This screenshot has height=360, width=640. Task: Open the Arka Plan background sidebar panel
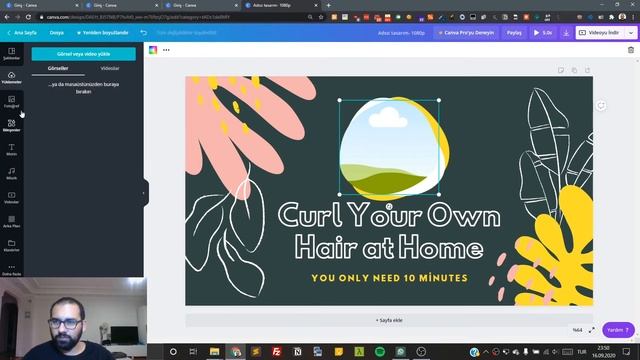(11, 222)
